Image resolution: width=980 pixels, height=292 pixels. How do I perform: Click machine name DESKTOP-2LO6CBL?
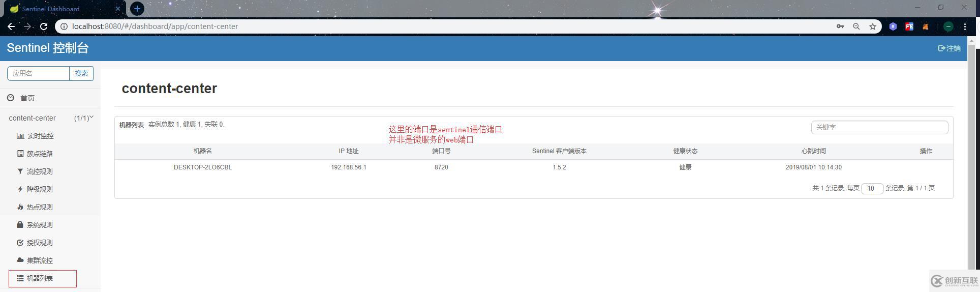click(203, 167)
